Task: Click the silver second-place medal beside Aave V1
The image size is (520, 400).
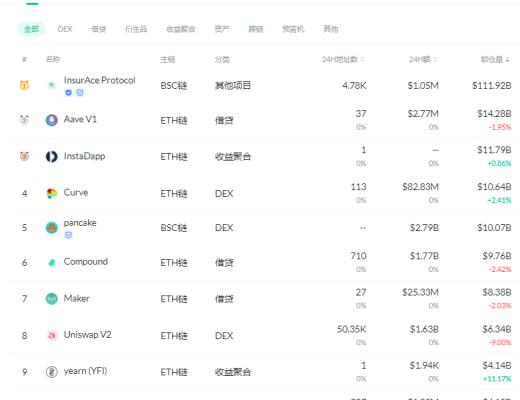Action: (24, 119)
